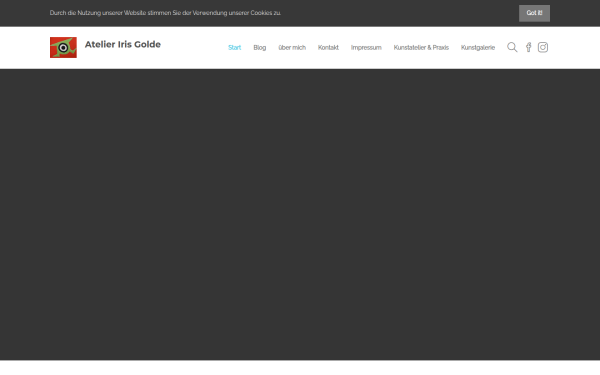Select the cookie notice text line
This screenshot has width=600, height=375.
[165, 13]
